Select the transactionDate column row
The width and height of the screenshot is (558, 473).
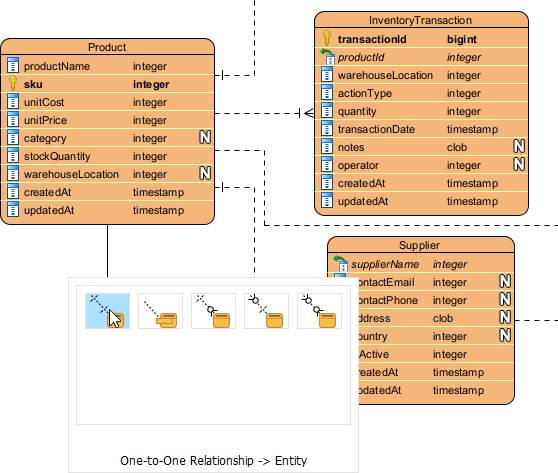pyautogui.click(x=421, y=129)
